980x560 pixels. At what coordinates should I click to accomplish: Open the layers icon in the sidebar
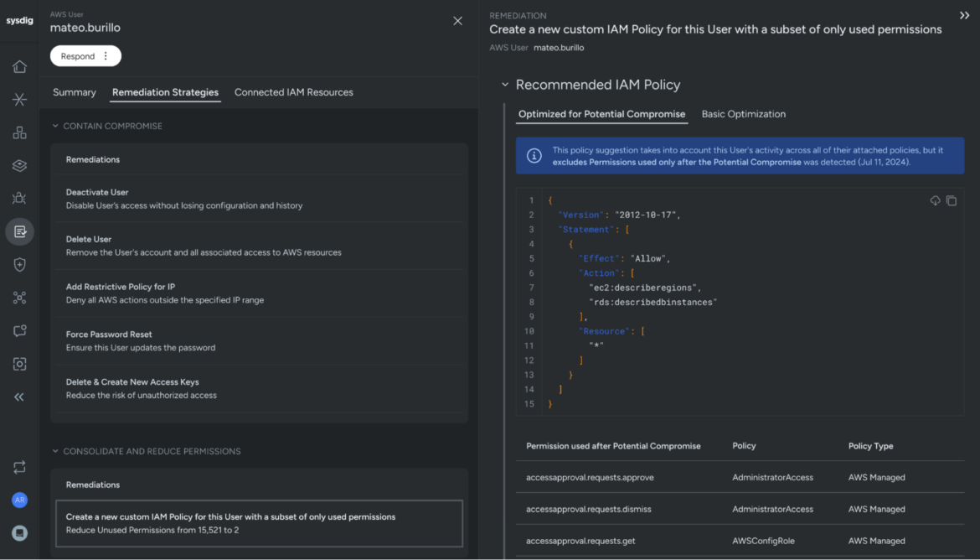18,165
